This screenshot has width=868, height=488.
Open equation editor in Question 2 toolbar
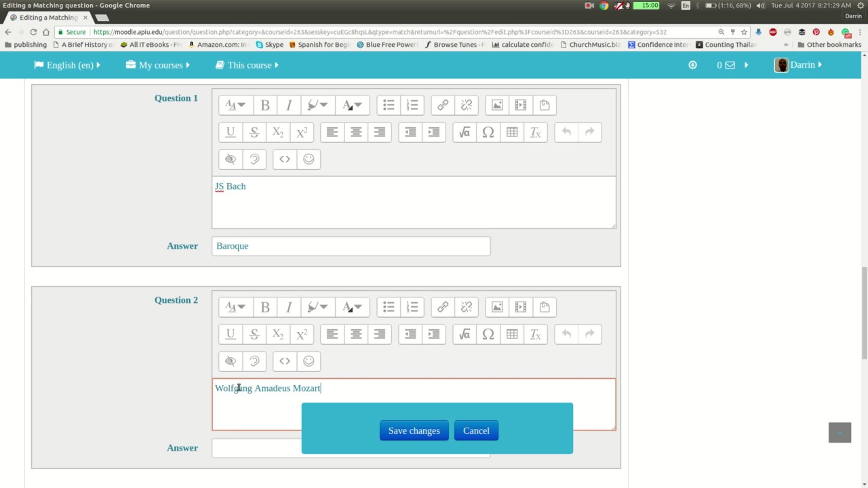[465, 334]
